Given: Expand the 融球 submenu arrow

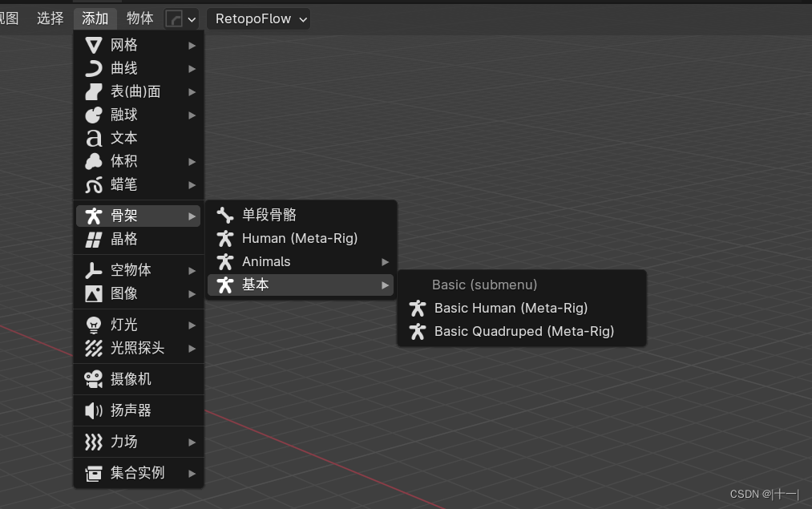Looking at the screenshot, I should 192,115.
